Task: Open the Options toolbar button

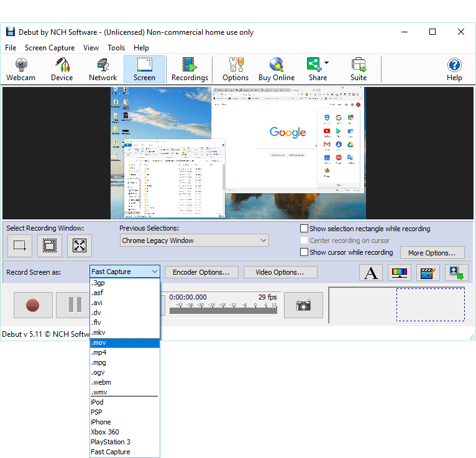Action: click(x=236, y=70)
